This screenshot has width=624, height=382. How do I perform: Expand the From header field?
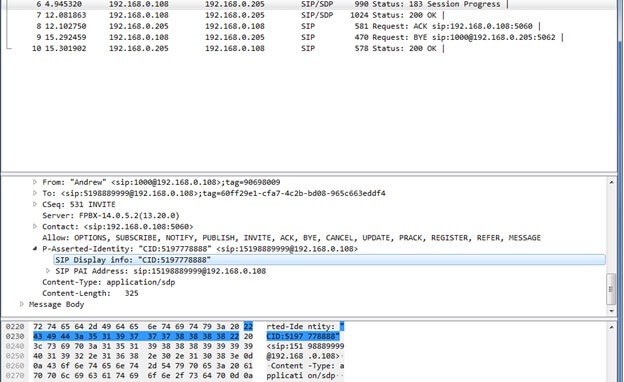[x=35, y=182]
